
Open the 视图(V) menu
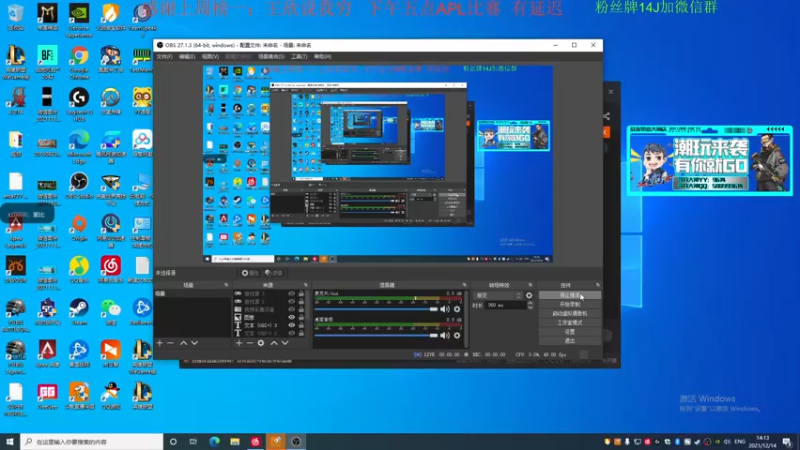pyautogui.click(x=210, y=57)
